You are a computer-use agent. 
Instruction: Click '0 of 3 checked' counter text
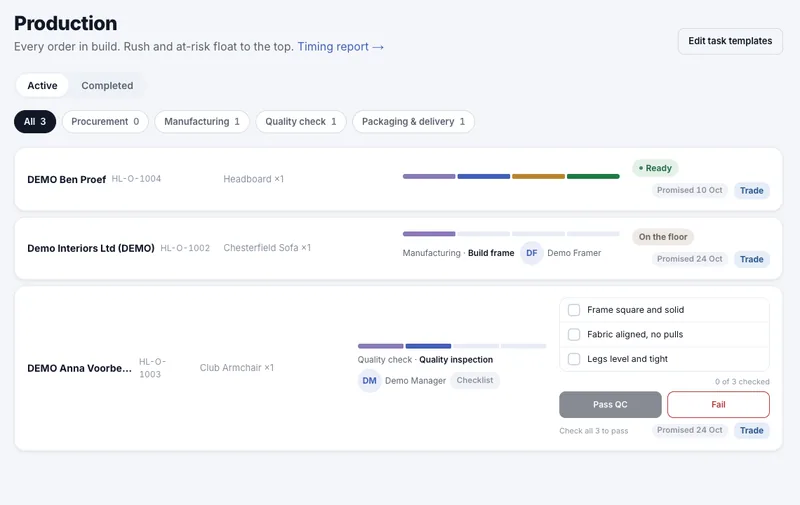click(742, 382)
